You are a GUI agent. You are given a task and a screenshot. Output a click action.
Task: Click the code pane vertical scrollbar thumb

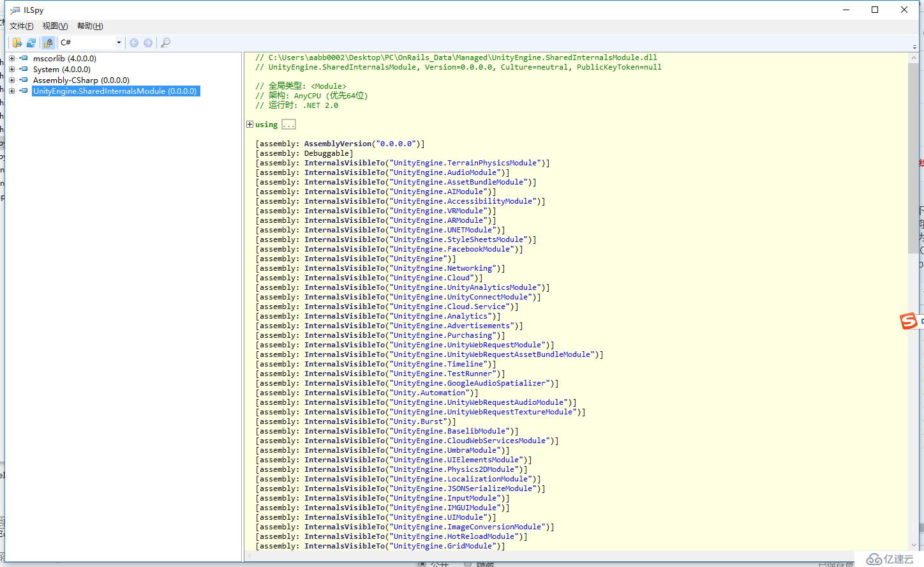click(913, 158)
